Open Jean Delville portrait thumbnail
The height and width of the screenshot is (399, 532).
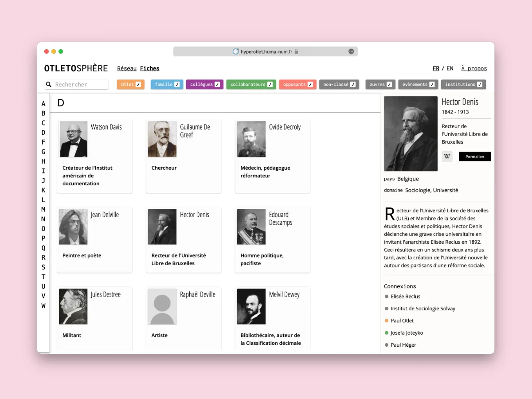[x=73, y=227]
